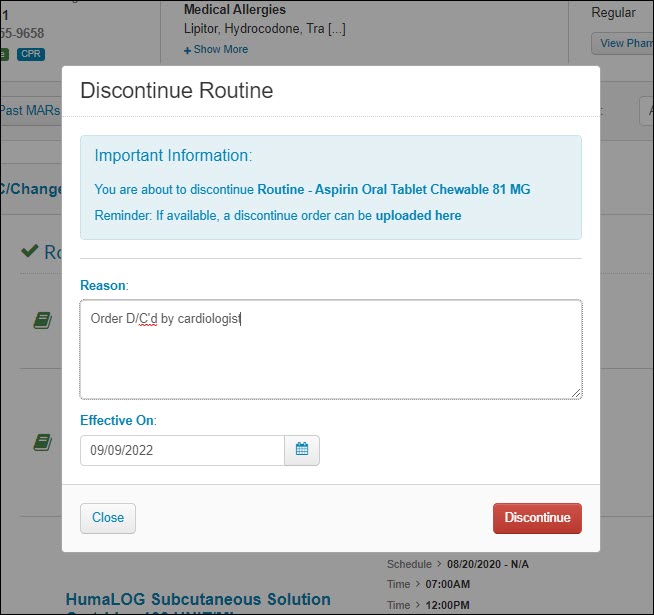Click the Discontinue Routine dialog title
Image resolution: width=654 pixels, height=615 pixels.
click(x=177, y=90)
